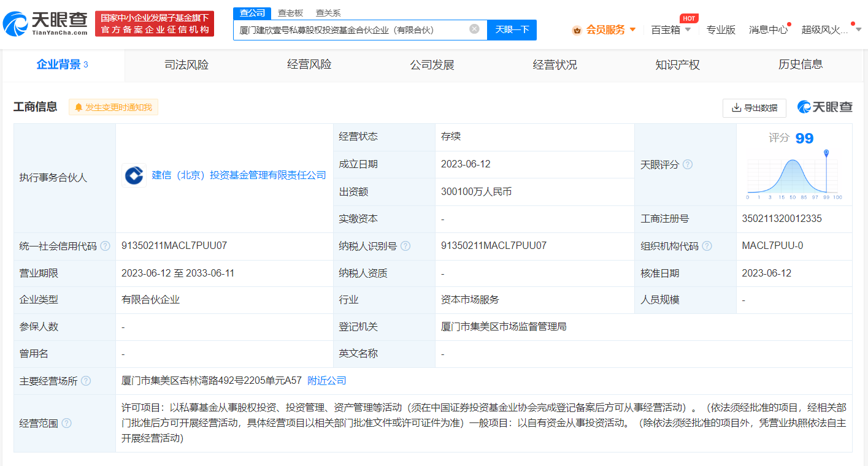Click the 百宝箱 menu label
868x466 pixels.
click(666, 29)
